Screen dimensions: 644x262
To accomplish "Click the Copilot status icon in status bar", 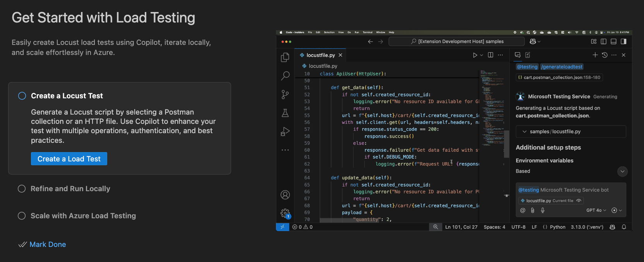I will coord(612,227).
